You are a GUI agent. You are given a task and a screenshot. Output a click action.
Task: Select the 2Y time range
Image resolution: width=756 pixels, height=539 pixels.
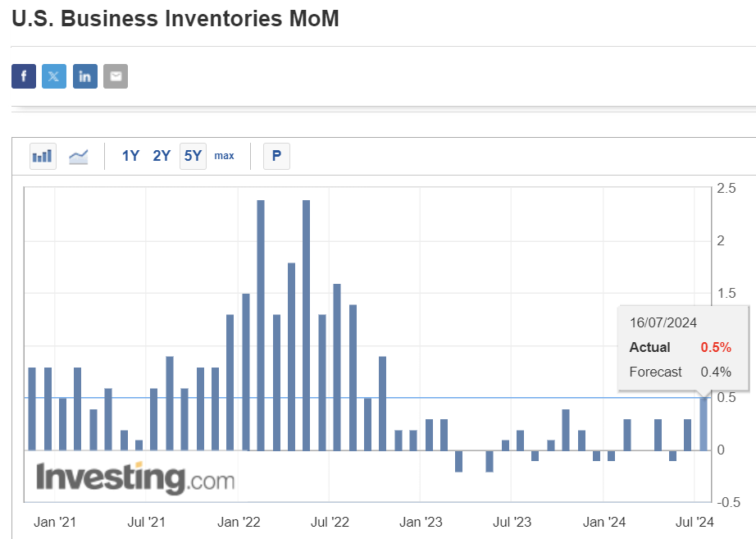162,155
